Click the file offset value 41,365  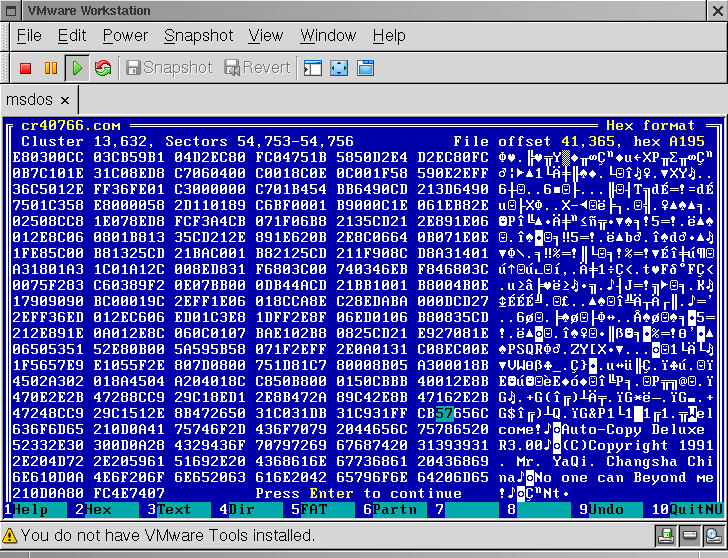[x=588, y=142]
